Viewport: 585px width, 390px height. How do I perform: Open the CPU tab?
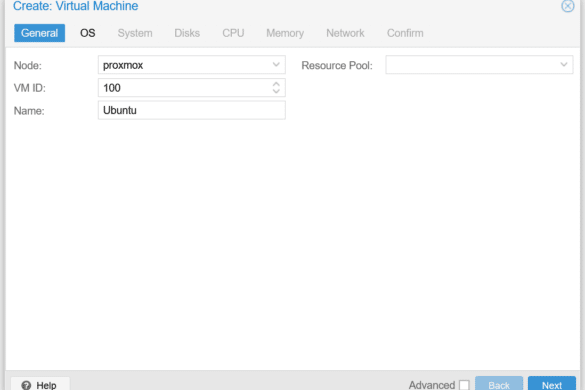coord(233,33)
